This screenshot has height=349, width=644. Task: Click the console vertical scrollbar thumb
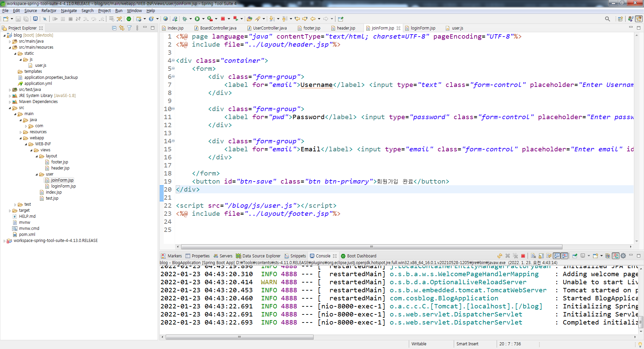[x=641, y=322]
